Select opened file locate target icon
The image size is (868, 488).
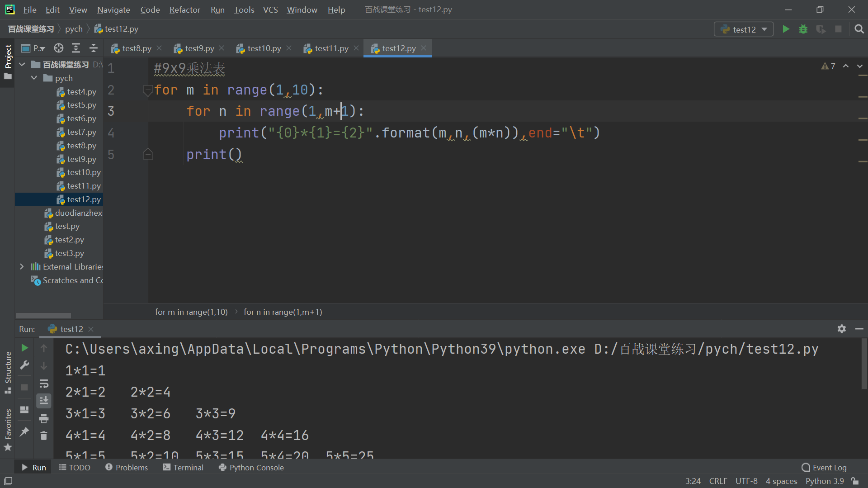59,48
